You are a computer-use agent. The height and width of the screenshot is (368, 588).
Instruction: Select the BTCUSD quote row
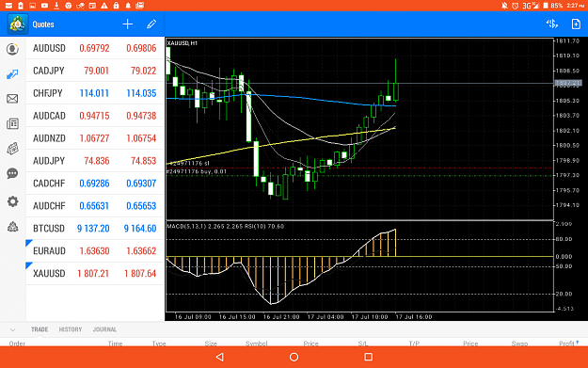[95, 228]
